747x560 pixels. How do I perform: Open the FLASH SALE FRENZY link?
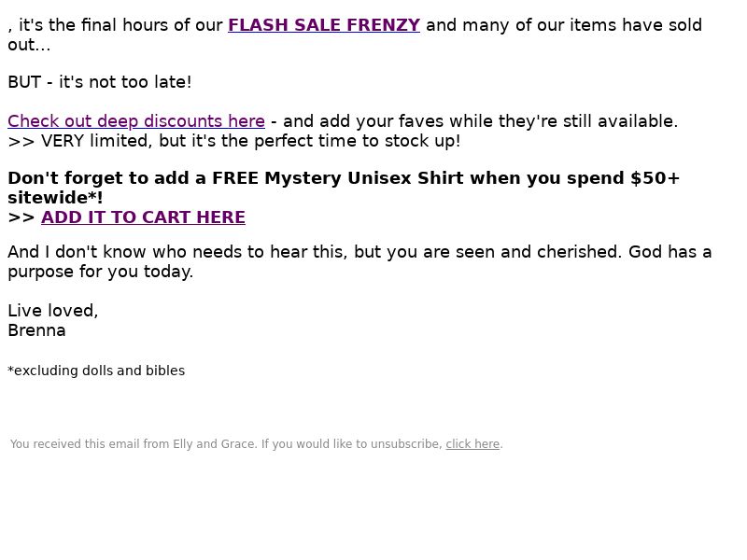(324, 25)
